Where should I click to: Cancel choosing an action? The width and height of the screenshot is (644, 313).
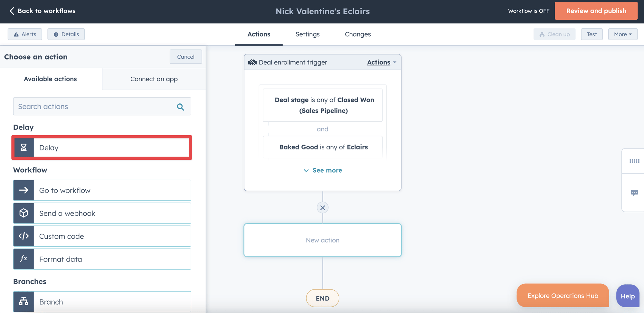(x=185, y=57)
